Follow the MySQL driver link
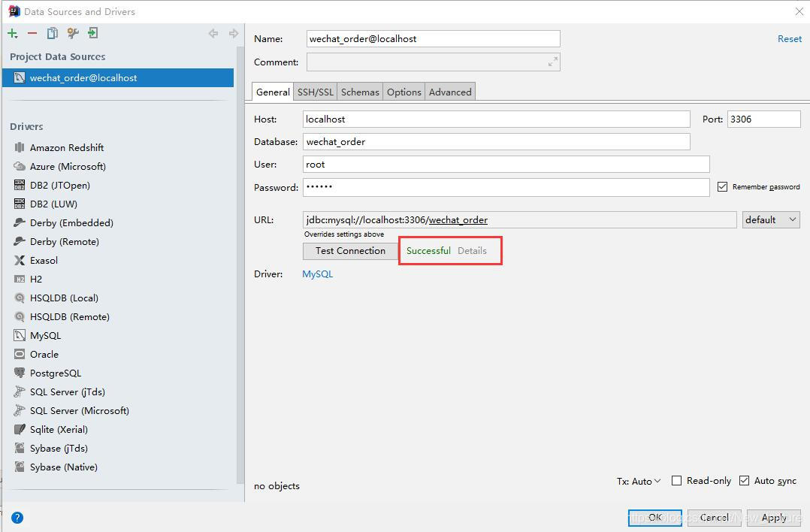 (x=317, y=274)
